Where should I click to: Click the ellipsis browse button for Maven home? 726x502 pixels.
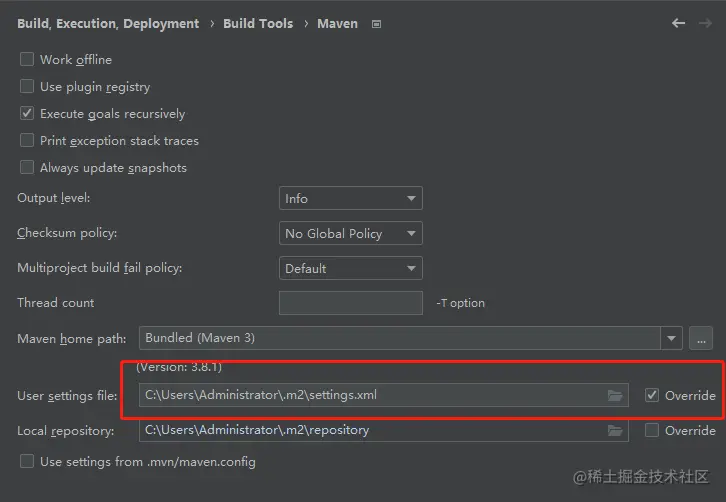tap(701, 338)
